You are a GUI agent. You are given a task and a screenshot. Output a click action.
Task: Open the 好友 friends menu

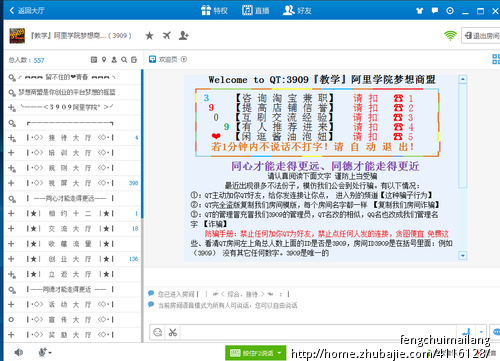click(x=297, y=10)
